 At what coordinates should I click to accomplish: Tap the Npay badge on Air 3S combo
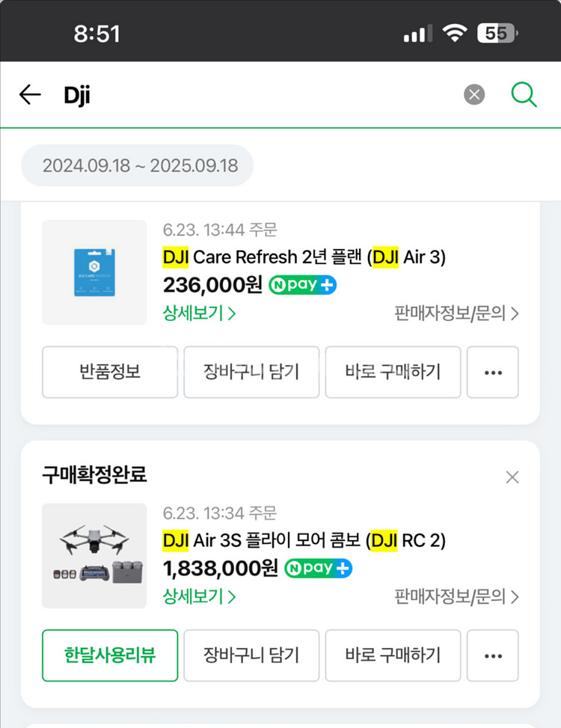tap(319, 569)
